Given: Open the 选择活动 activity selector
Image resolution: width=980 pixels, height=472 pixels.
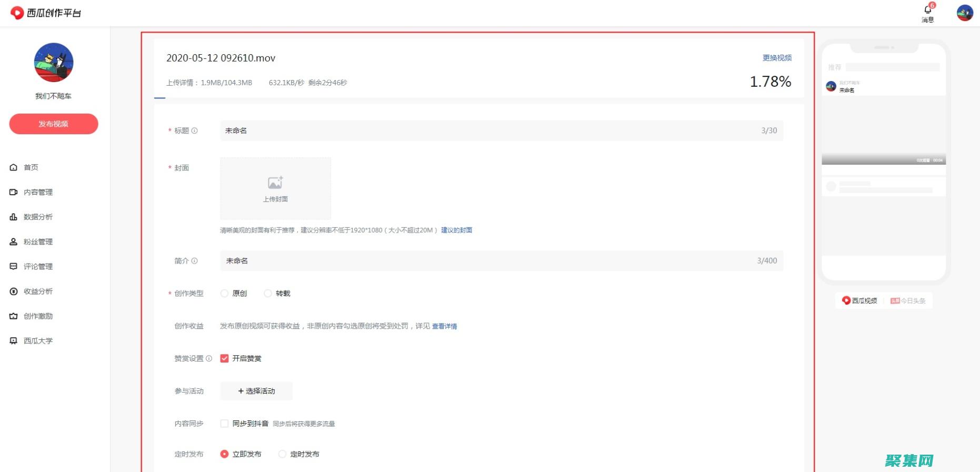Looking at the screenshot, I should [256, 391].
